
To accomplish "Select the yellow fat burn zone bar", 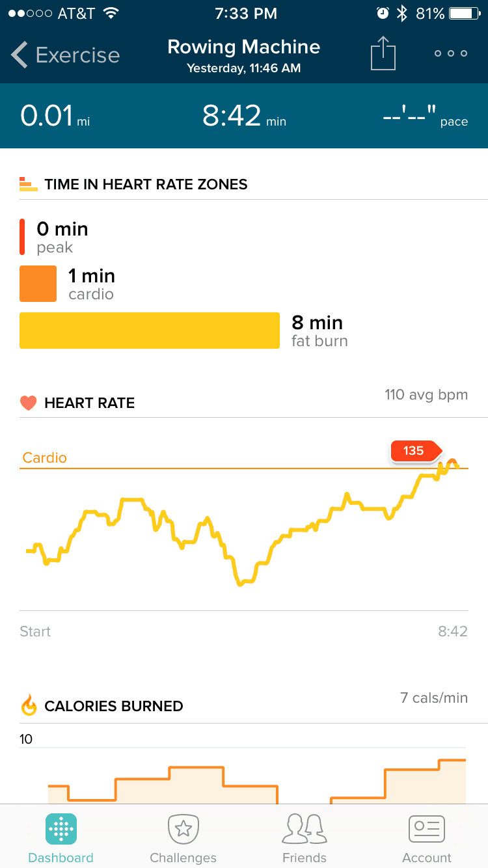I will click(150, 331).
